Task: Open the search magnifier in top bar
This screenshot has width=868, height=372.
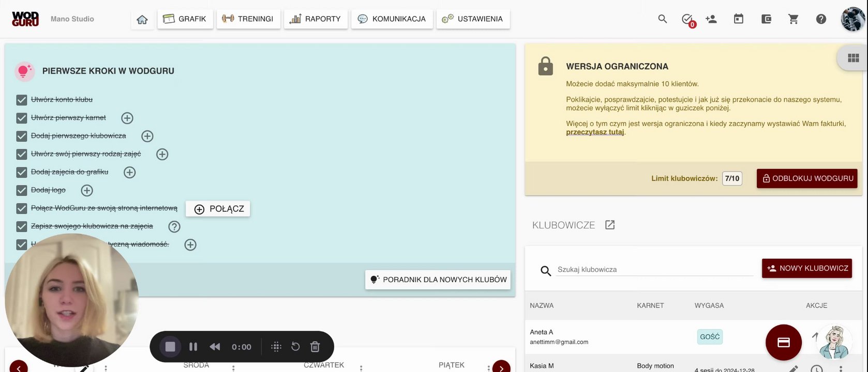Action: [663, 19]
